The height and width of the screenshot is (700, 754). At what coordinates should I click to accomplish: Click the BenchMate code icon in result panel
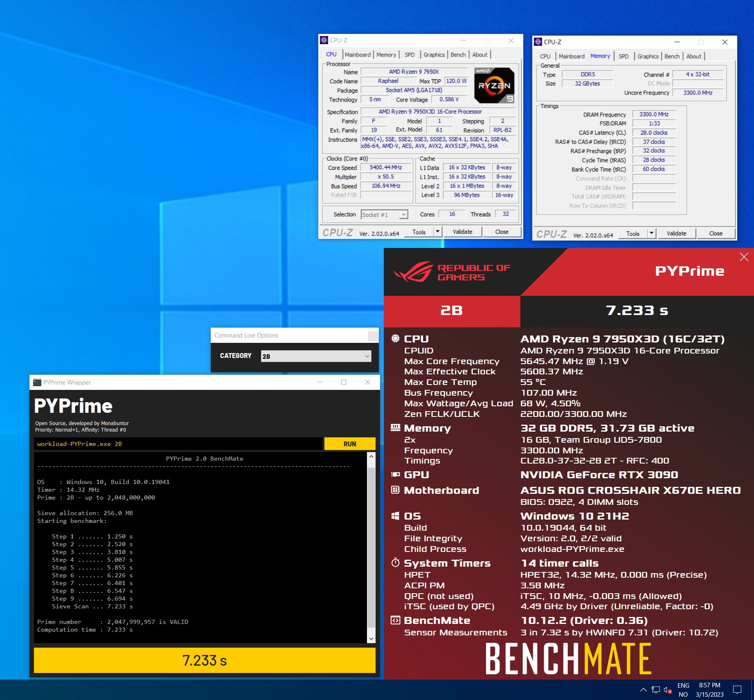point(395,620)
